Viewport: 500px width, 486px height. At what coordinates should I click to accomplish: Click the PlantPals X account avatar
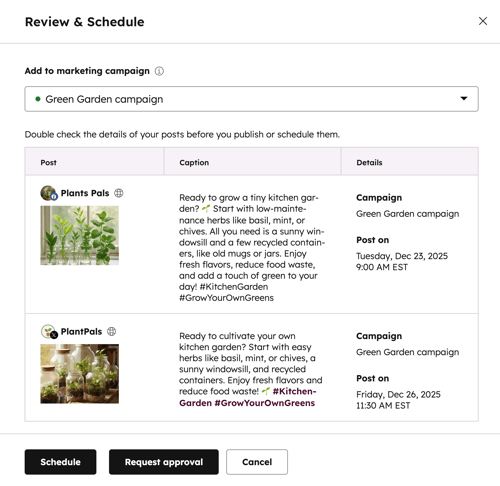pos(49,332)
